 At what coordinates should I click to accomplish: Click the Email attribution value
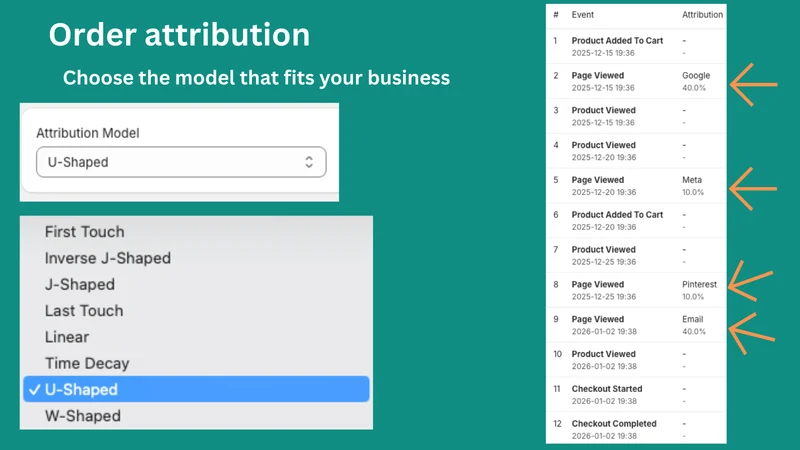[x=692, y=319]
